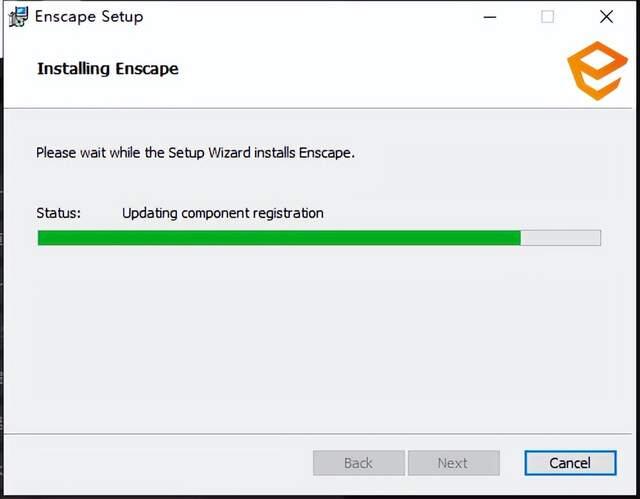Minimize the Enscape Setup window

point(489,16)
